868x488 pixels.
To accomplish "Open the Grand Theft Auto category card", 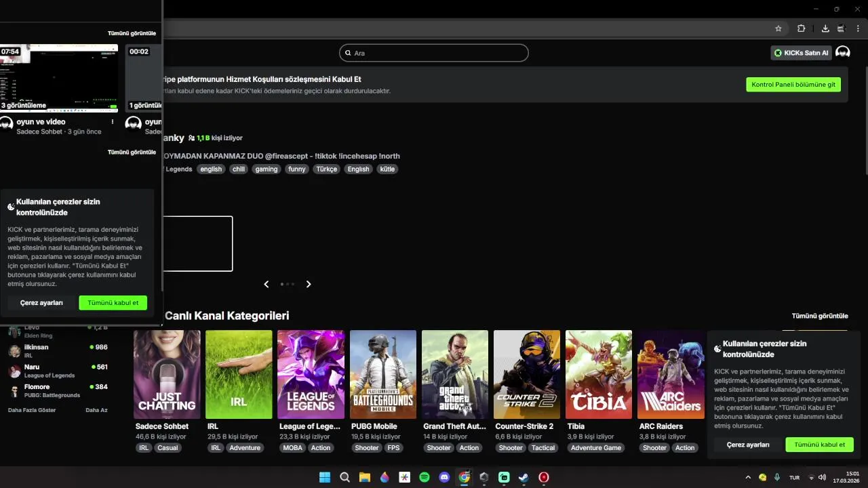I will [455, 374].
